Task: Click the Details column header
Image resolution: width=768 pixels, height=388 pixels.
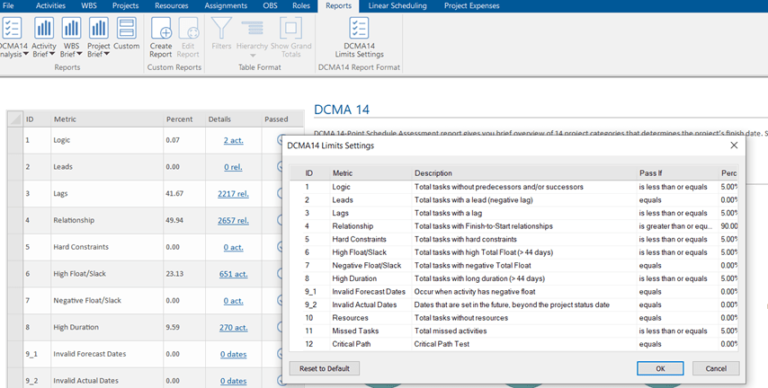Action: (x=233, y=119)
